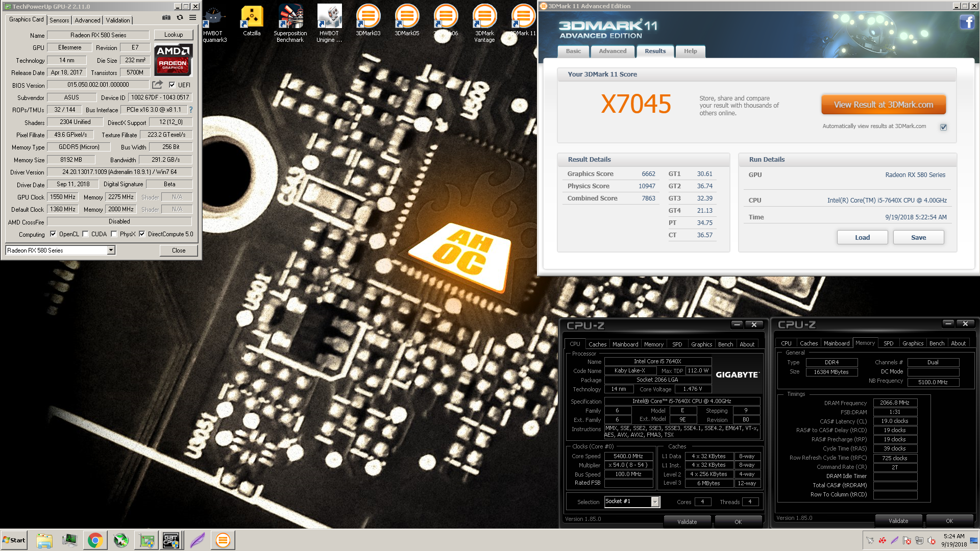Click the GPU-Z refresh icon

click(180, 17)
